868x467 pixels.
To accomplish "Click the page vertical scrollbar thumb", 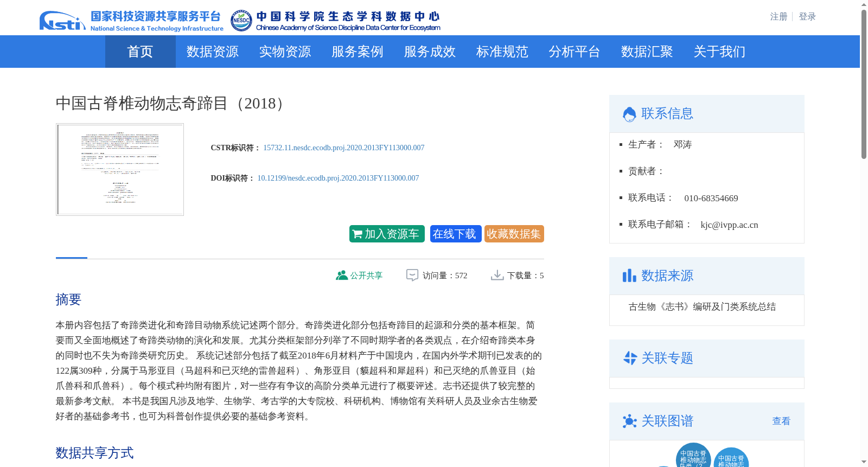I will tap(864, 85).
